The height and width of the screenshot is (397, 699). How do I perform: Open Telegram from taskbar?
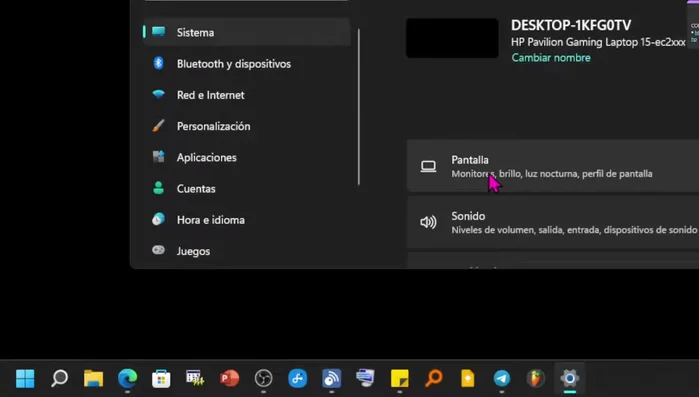tap(502, 378)
